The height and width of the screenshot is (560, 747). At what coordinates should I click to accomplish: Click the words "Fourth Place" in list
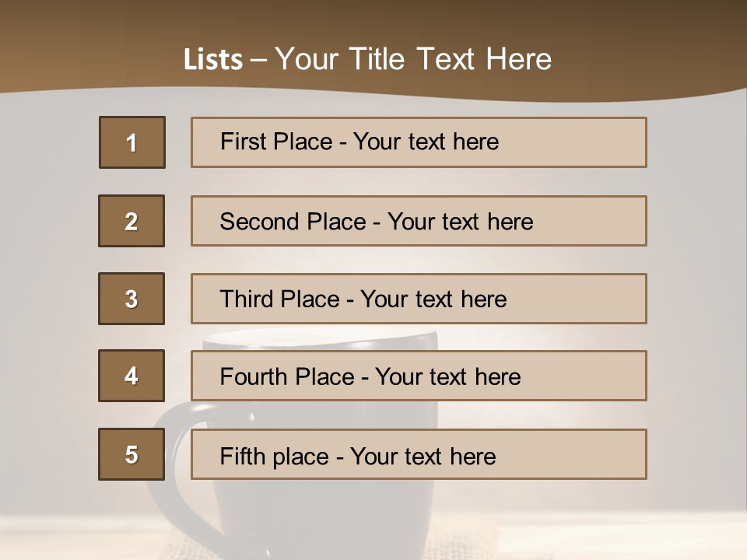click(287, 376)
